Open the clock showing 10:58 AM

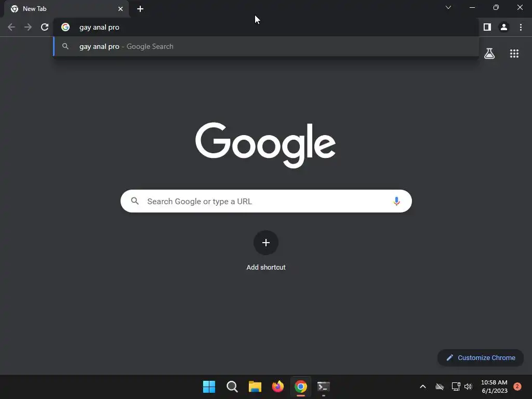click(495, 387)
